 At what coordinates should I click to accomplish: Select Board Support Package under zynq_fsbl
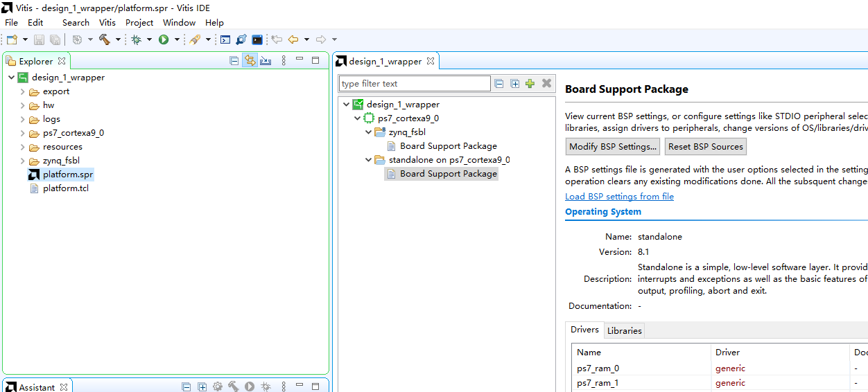coord(449,146)
